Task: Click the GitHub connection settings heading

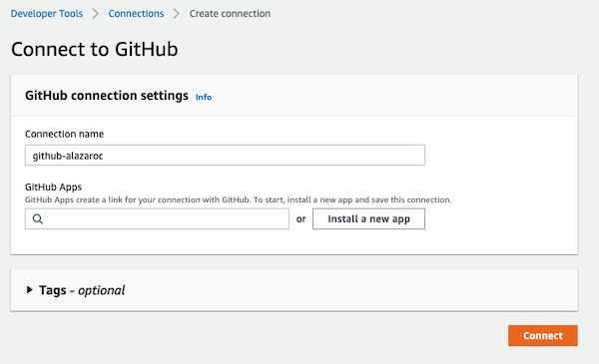Action: [107, 96]
